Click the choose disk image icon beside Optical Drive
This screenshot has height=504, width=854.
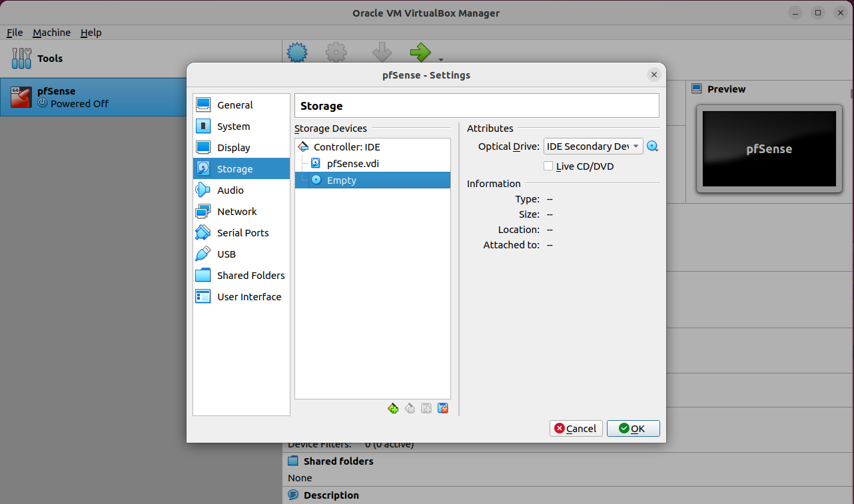coord(653,146)
